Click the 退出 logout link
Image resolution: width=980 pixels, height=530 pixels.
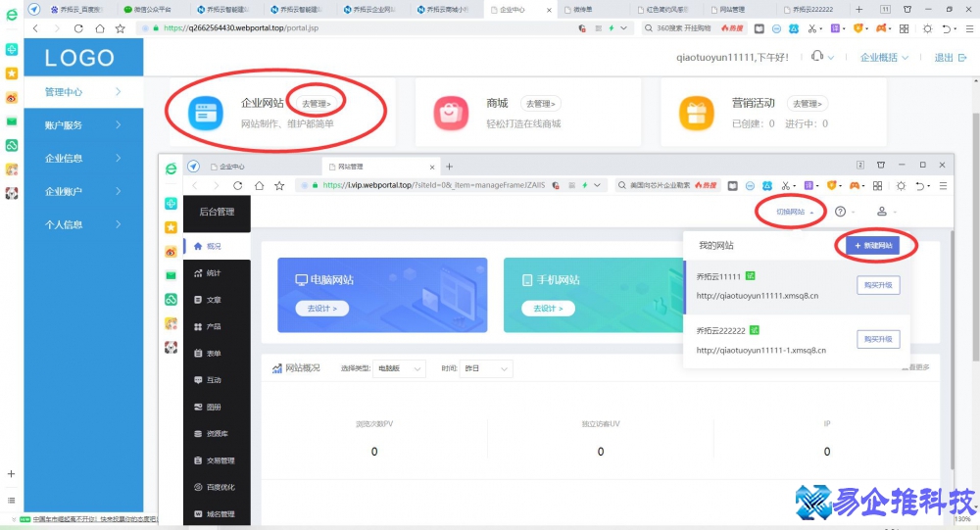[950, 57]
